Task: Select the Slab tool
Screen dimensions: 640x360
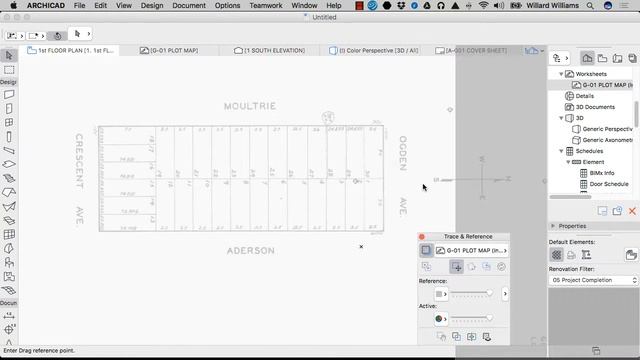Action: click(9, 164)
